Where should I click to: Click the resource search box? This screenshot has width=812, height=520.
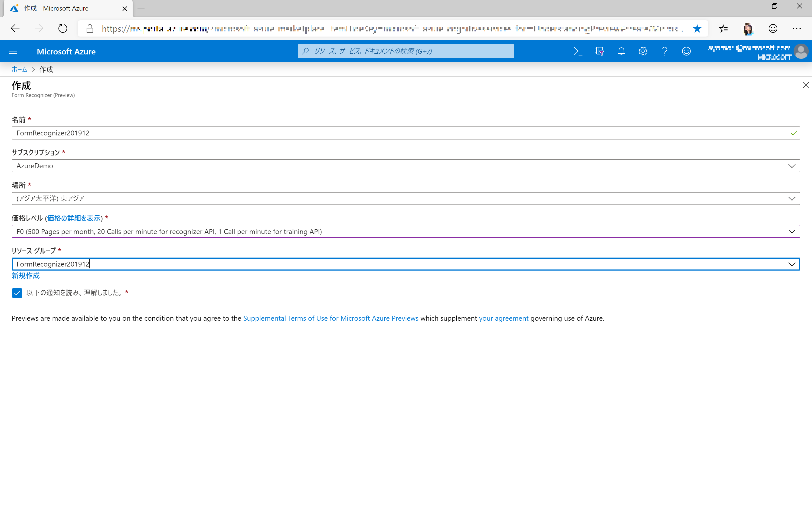405,51
